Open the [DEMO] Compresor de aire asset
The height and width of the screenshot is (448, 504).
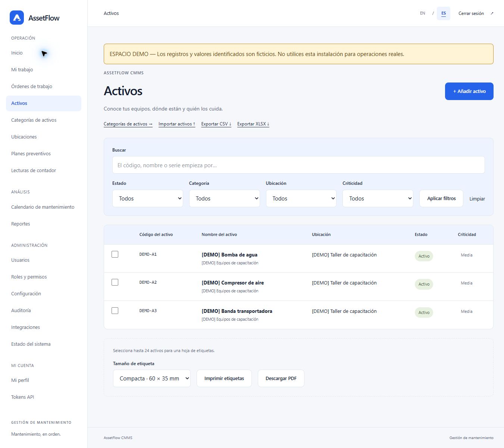[233, 283]
